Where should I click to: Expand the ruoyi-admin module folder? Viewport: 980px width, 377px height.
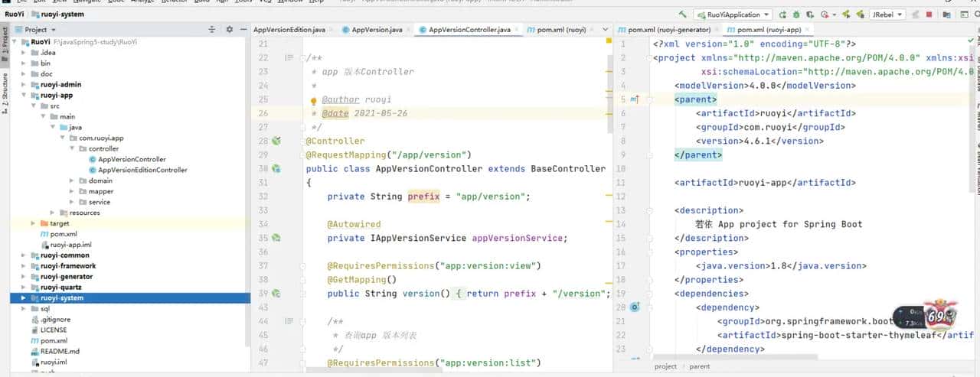24,85
